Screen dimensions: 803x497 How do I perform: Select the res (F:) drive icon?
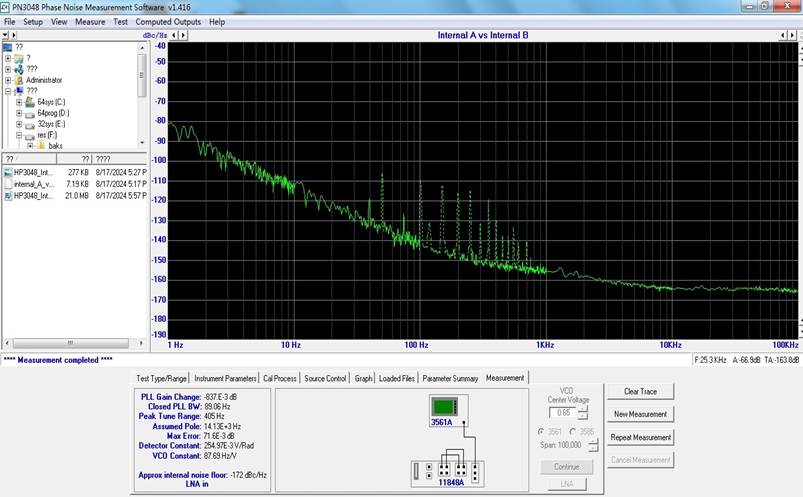[30, 136]
